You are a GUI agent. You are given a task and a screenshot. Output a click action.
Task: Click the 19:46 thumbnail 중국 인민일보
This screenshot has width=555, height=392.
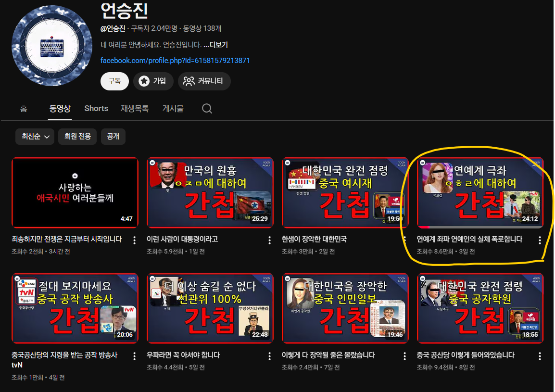coord(345,308)
